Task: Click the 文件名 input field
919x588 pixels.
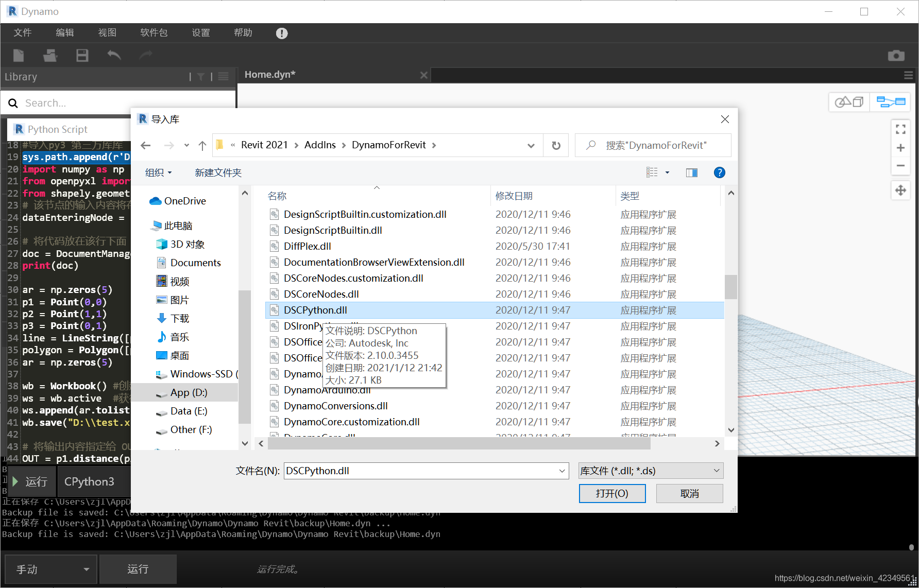Action: click(426, 471)
